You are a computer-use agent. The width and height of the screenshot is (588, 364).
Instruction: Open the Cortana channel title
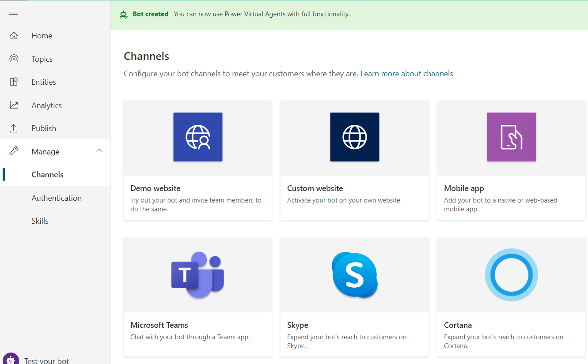tap(458, 325)
